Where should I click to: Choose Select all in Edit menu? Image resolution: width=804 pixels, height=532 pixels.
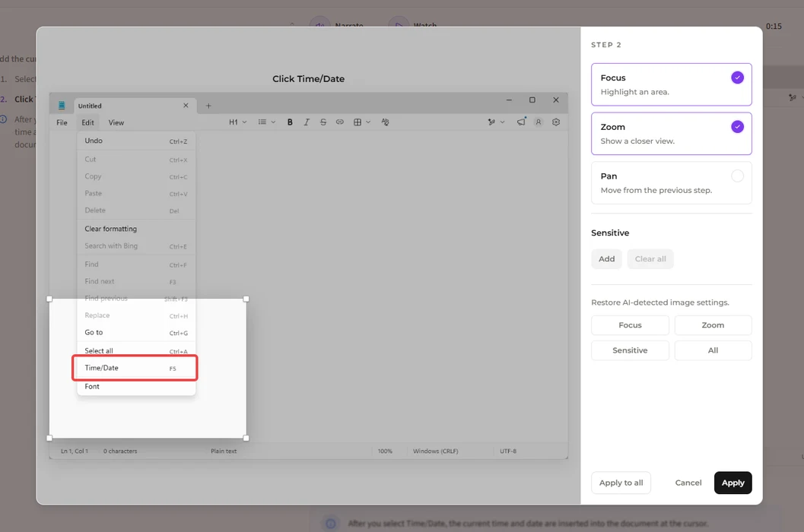click(x=135, y=350)
